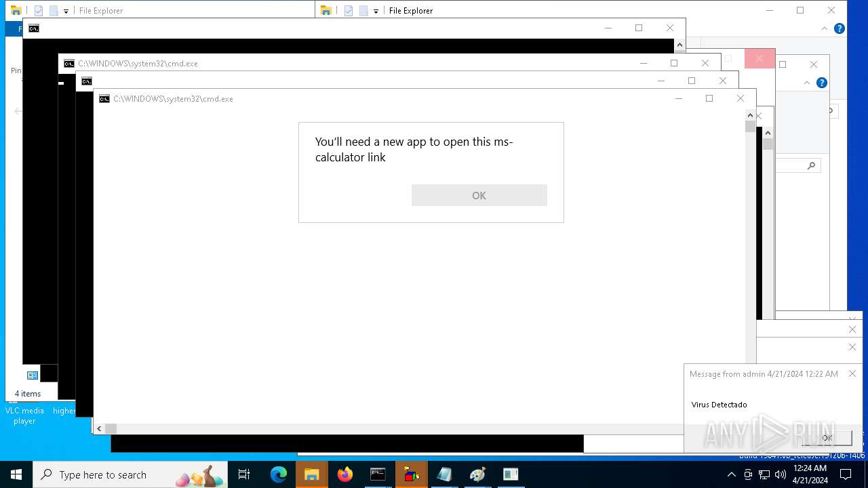868x488 pixels.
Task: Open the volume control in system tray
Action: (780, 474)
